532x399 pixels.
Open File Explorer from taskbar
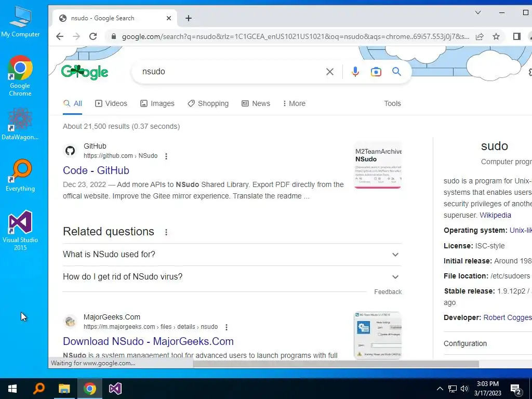[64, 389]
